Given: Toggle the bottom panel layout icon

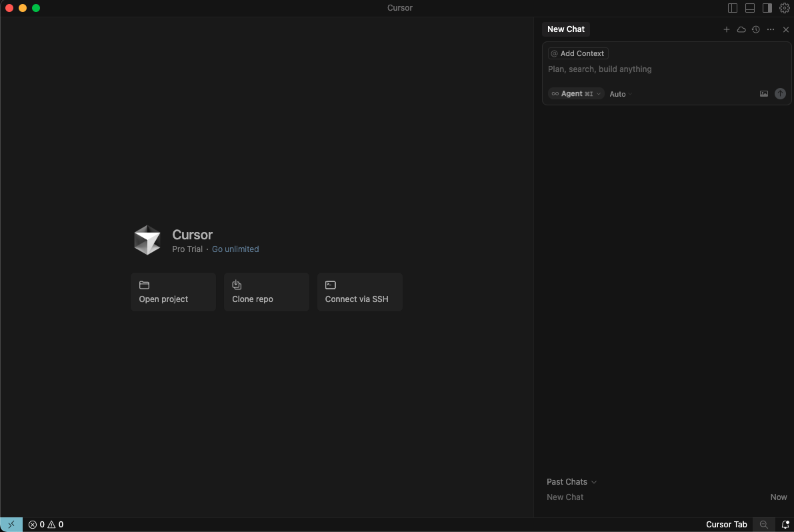Looking at the screenshot, I should point(750,8).
